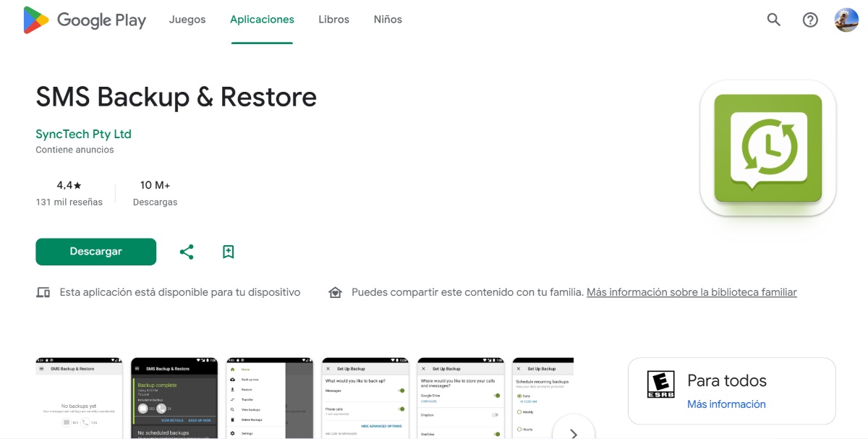Click the Descargar button
This screenshot has width=868, height=439.
pos(96,252)
